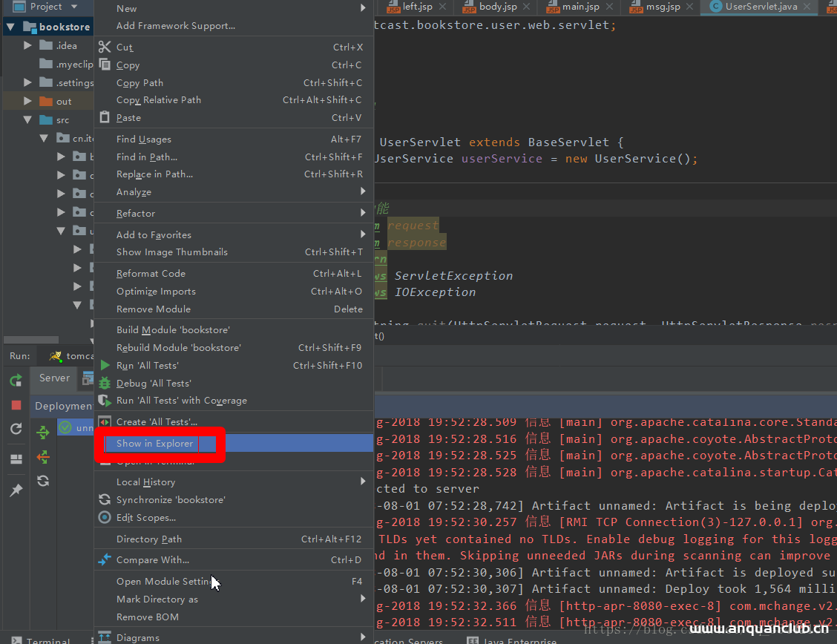Screen dimensions: 837x644
Task: Click the green deploy arrow icon
Action: pos(43,432)
